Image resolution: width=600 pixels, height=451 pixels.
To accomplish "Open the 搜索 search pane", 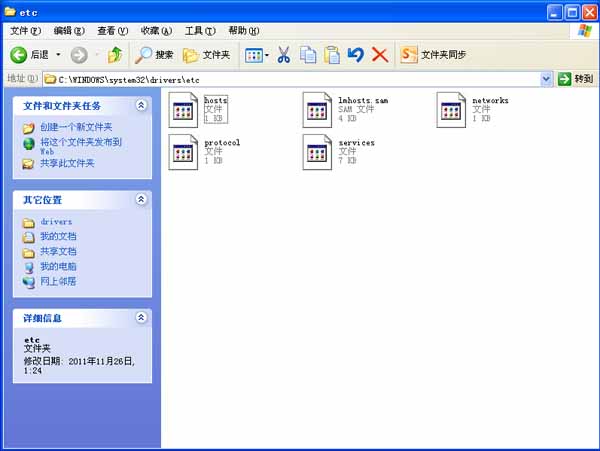I will point(155,55).
